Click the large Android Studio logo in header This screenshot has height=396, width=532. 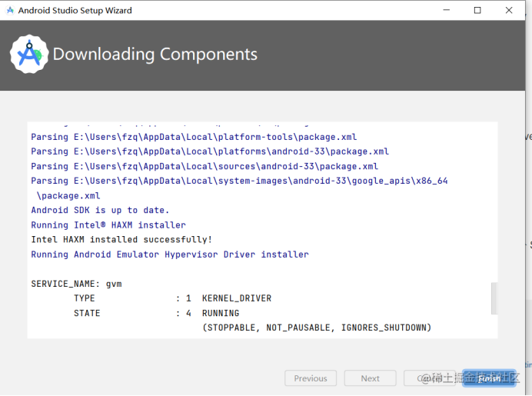click(x=29, y=54)
